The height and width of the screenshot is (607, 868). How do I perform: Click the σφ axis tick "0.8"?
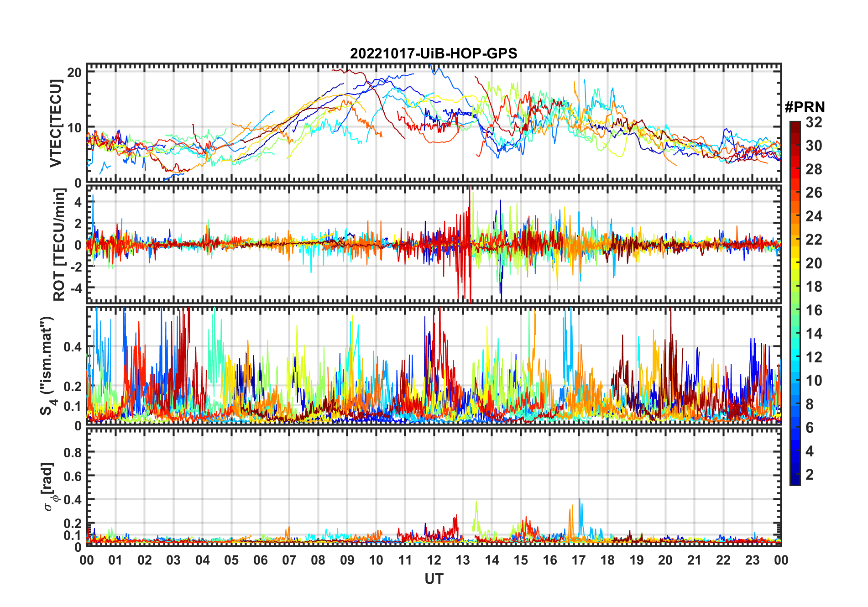tap(73, 452)
